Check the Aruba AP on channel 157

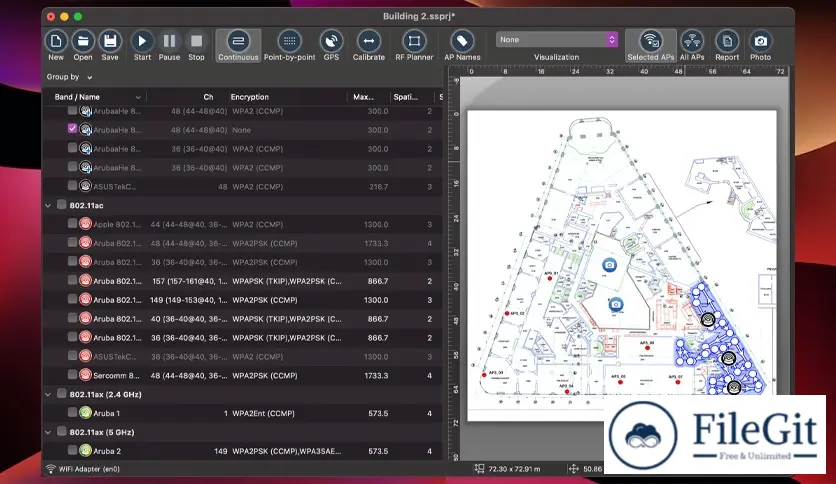click(73, 280)
